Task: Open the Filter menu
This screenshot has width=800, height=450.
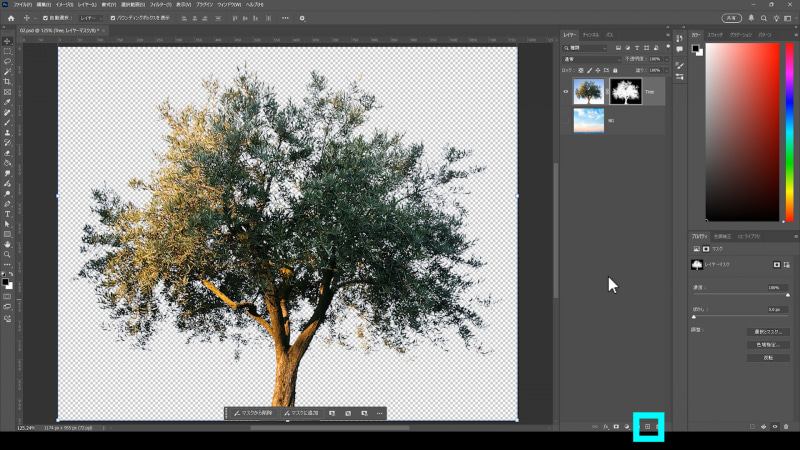Action: tap(160, 5)
